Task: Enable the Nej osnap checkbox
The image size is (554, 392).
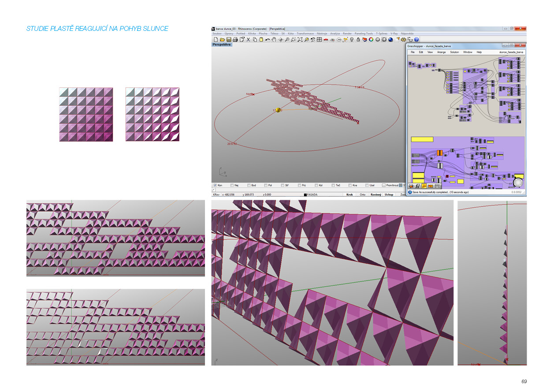Action: pos(232,185)
